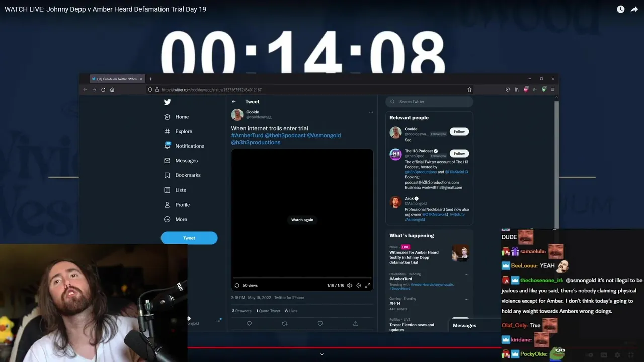
Task: Follow Coolde in Relevant people
Action: (459, 132)
